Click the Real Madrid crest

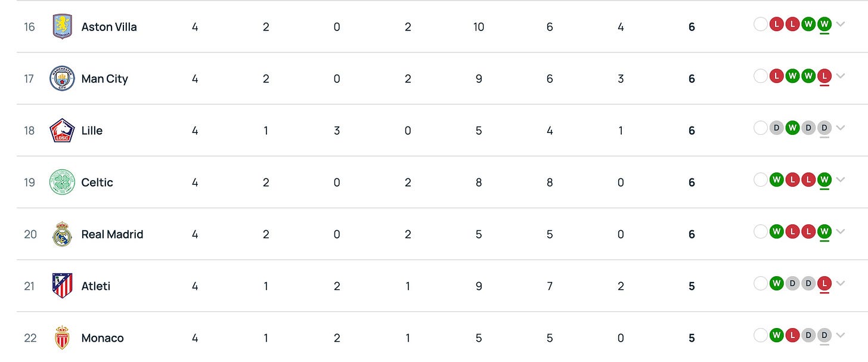[x=62, y=234]
